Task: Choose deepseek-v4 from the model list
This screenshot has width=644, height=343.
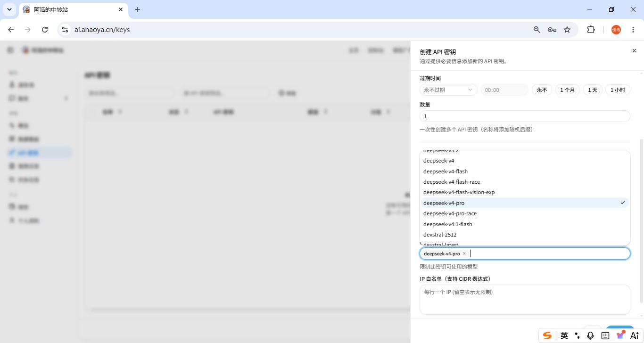Action: point(525,161)
